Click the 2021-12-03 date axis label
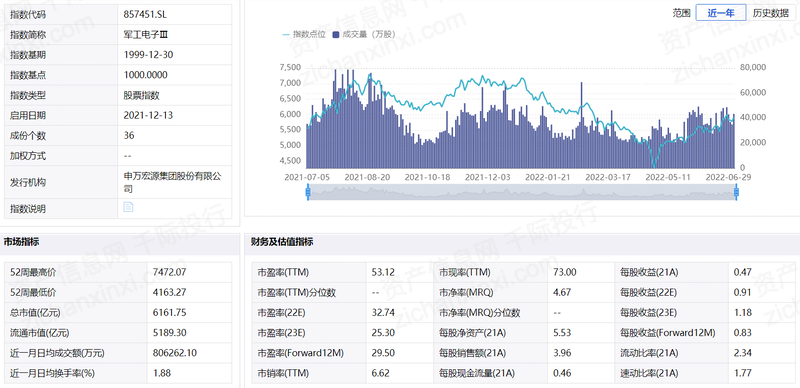This screenshot has height=388, width=800. point(487,177)
